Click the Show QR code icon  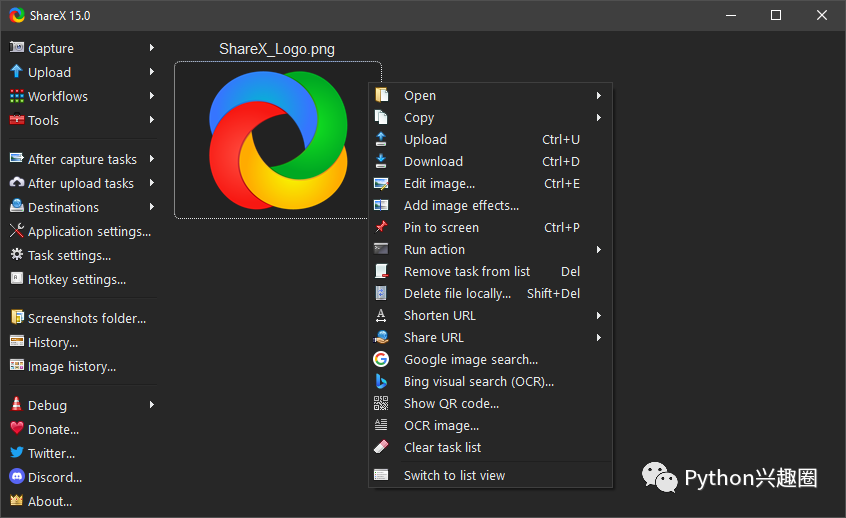[x=381, y=403]
